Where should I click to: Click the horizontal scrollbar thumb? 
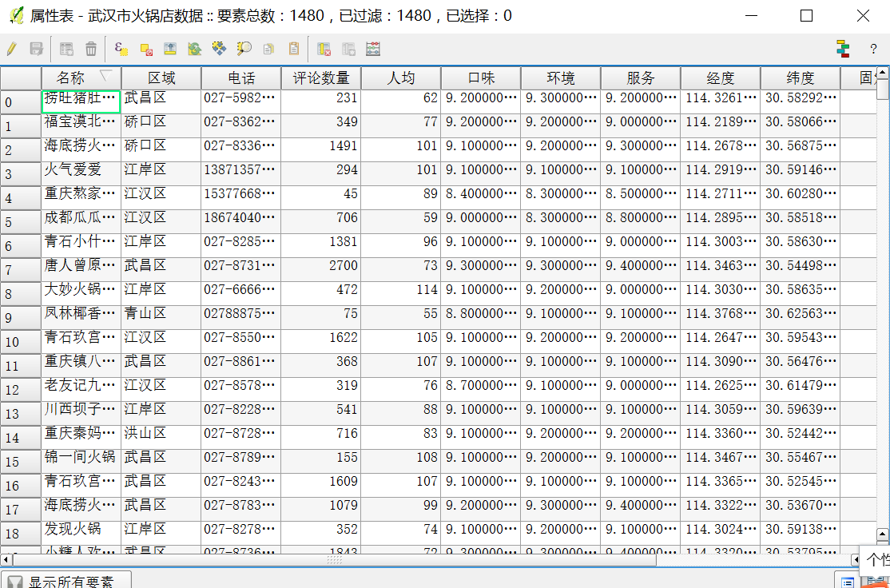(334, 560)
